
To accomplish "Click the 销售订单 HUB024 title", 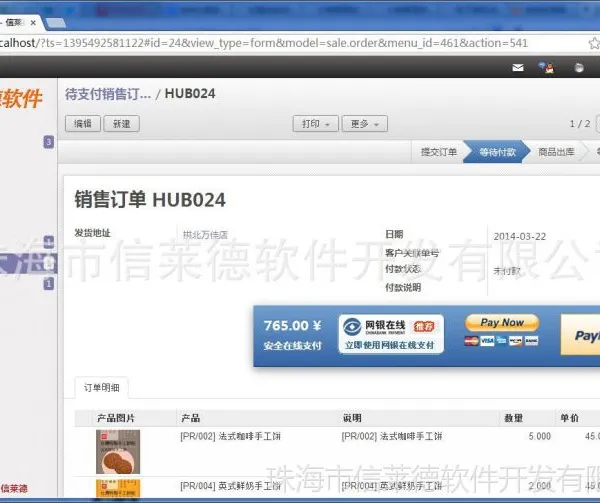I will [x=150, y=200].
